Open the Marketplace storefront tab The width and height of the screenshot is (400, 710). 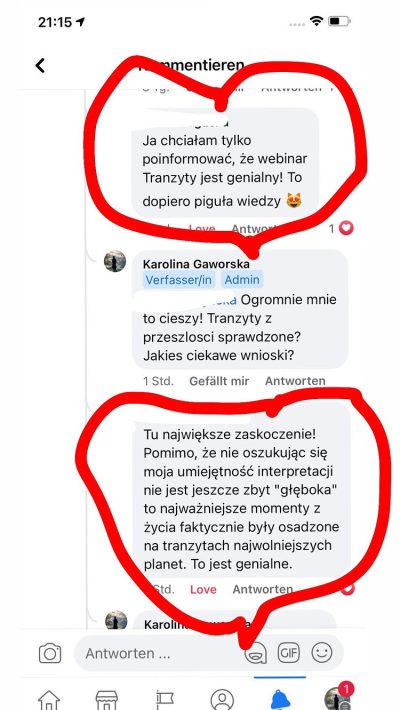(x=107, y=700)
